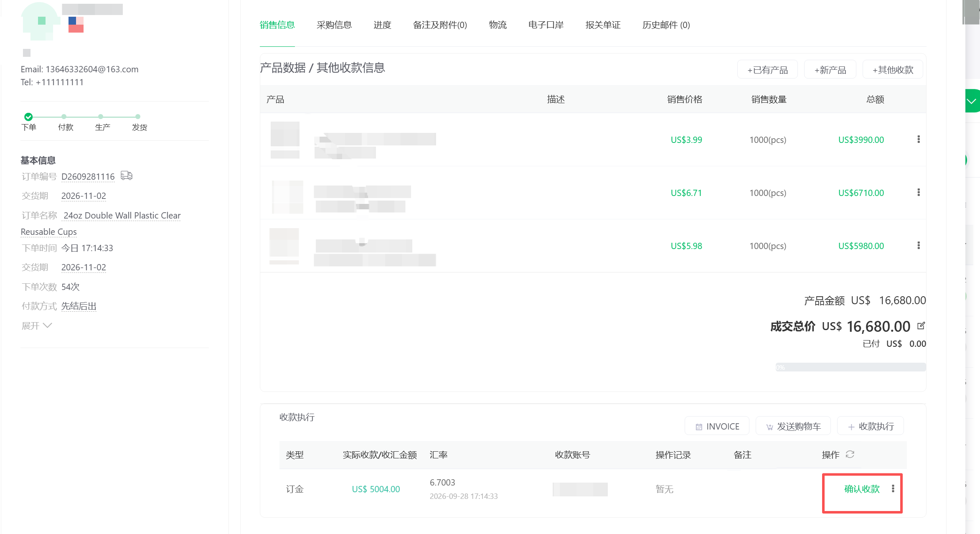The height and width of the screenshot is (534, 980).
Task: Click the deposit amount US$ 5004.00
Action: click(x=376, y=489)
